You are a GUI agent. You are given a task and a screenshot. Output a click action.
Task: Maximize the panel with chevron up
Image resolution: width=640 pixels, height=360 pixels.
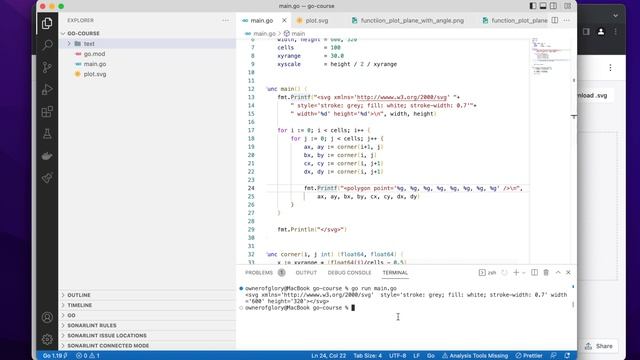pos(558,273)
